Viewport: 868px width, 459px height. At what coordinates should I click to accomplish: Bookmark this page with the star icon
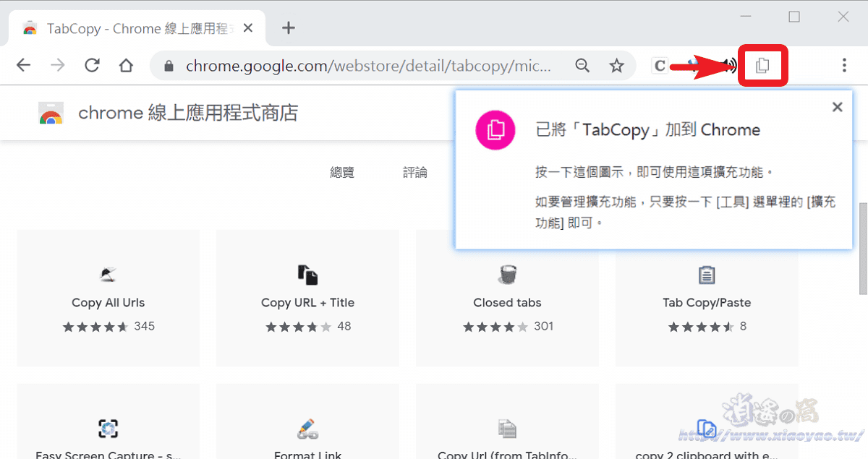click(616, 66)
